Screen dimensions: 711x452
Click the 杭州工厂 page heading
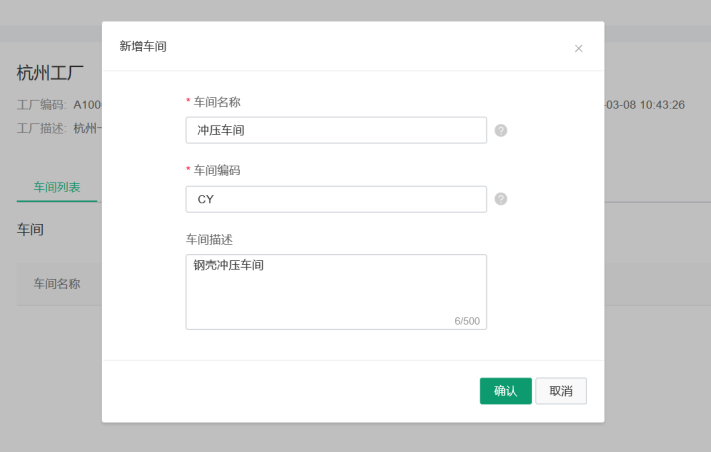[x=50, y=73]
